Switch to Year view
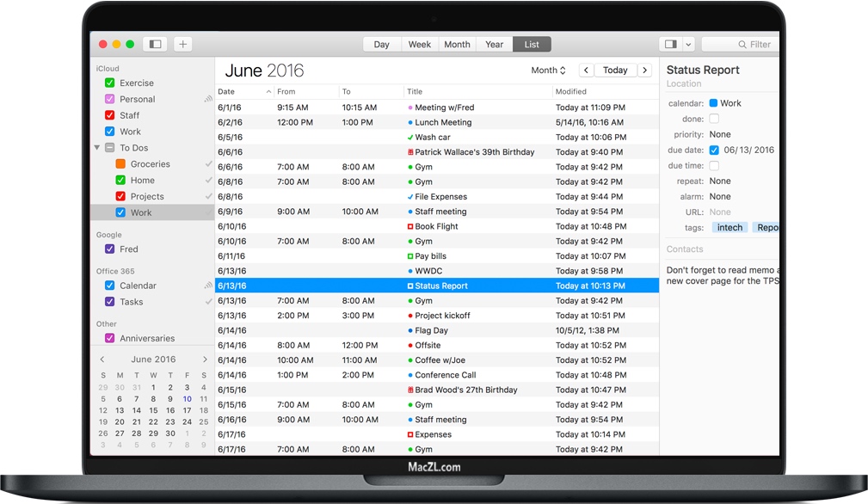 coord(495,44)
